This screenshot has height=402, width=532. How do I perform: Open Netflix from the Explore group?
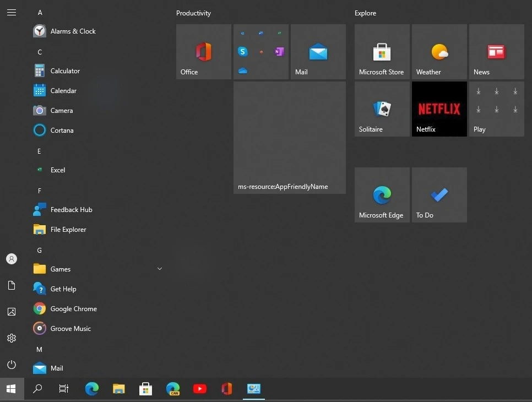(x=439, y=108)
